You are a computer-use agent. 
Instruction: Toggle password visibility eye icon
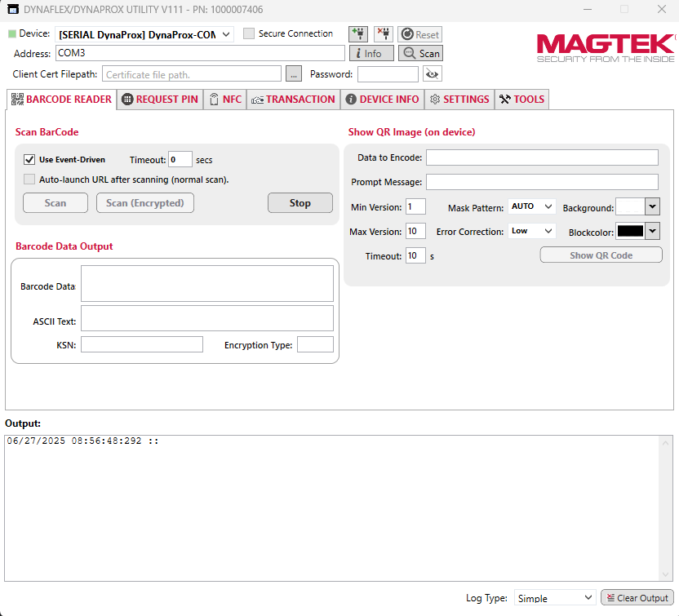(433, 74)
